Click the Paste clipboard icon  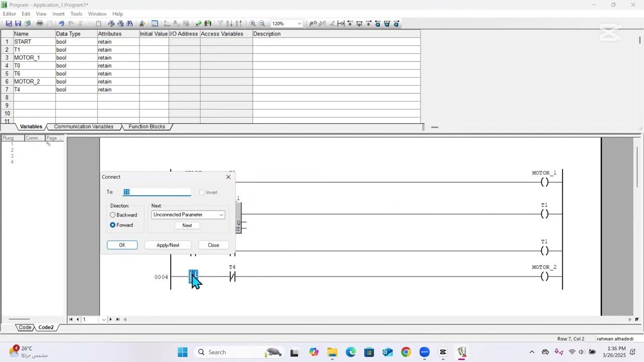point(99,24)
